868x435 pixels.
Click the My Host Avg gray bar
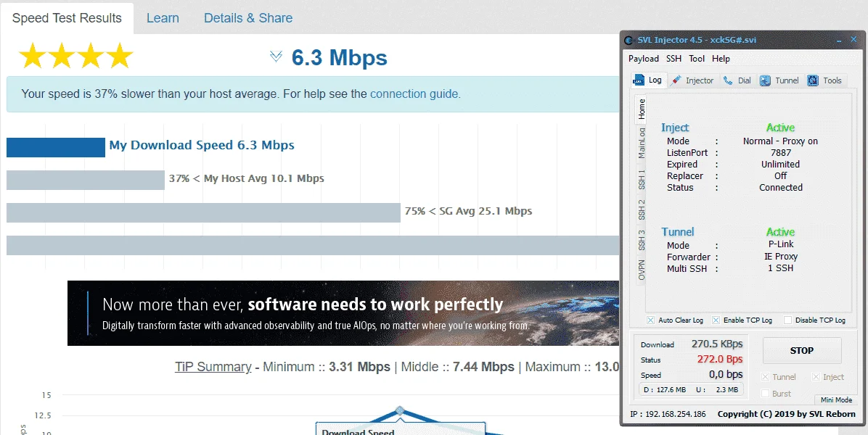[x=85, y=181]
